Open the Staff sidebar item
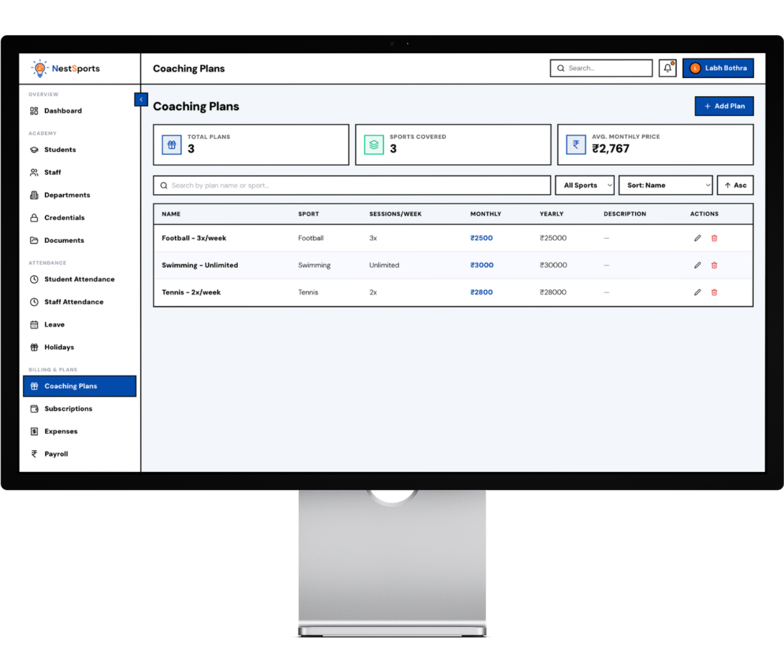 pyautogui.click(x=80, y=173)
